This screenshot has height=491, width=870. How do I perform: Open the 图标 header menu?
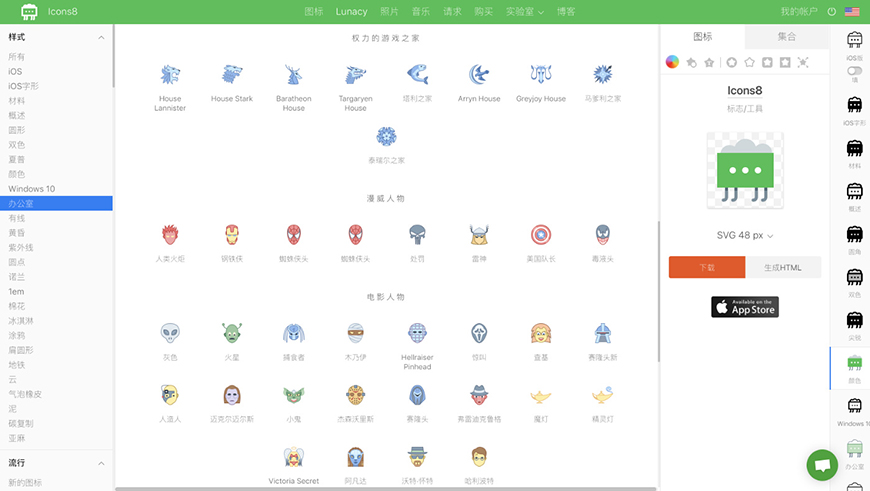[x=314, y=12]
